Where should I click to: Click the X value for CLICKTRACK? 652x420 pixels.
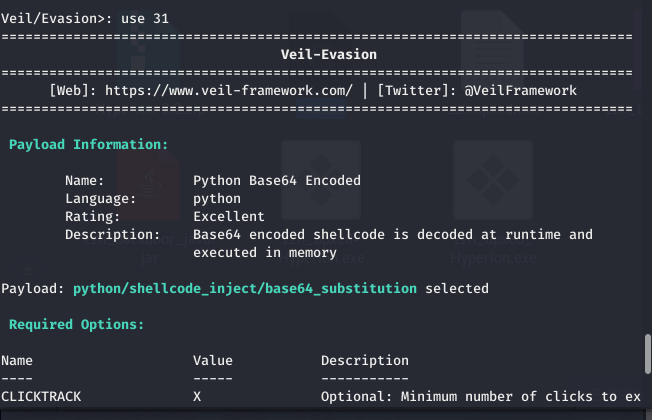coord(197,396)
